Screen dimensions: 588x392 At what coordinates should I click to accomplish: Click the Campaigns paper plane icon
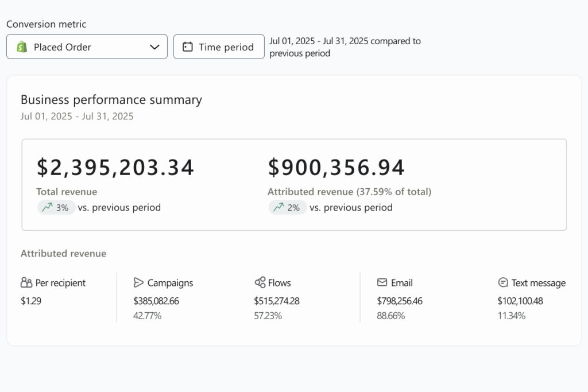[138, 282]
